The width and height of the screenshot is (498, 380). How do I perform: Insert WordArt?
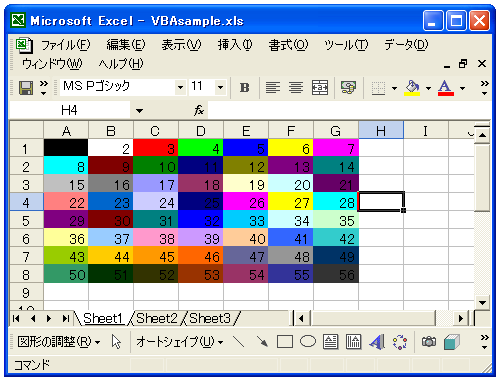tap(377, 342)
